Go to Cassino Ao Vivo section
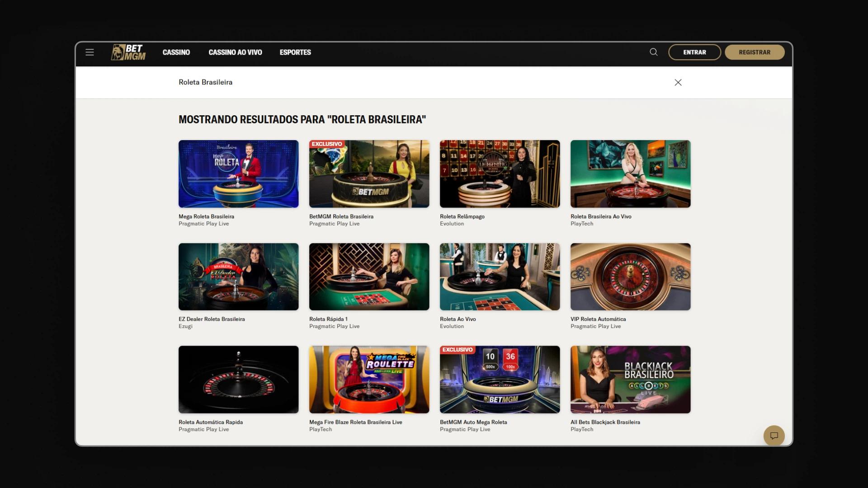This screenshot has height=488, width=868. pos(235,52)
